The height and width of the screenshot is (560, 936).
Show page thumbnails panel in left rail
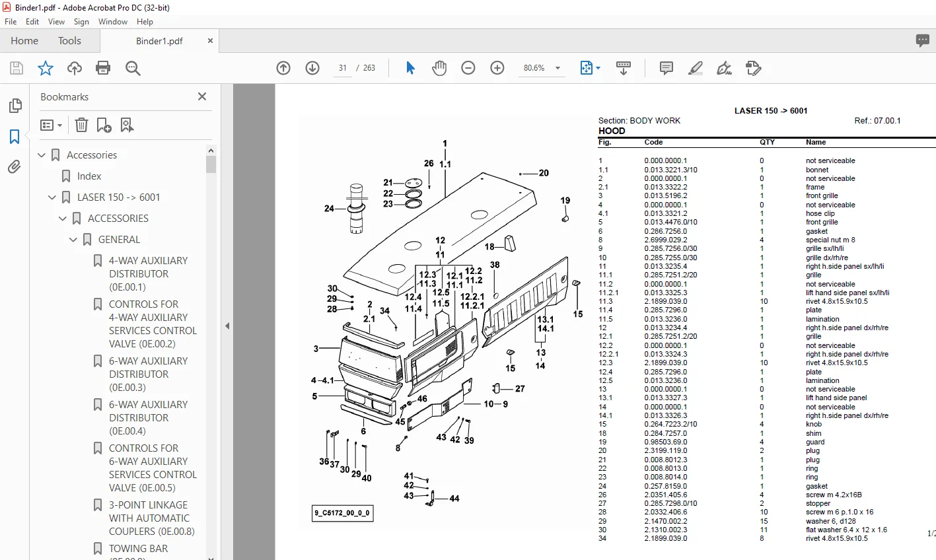tap(15, 106)
